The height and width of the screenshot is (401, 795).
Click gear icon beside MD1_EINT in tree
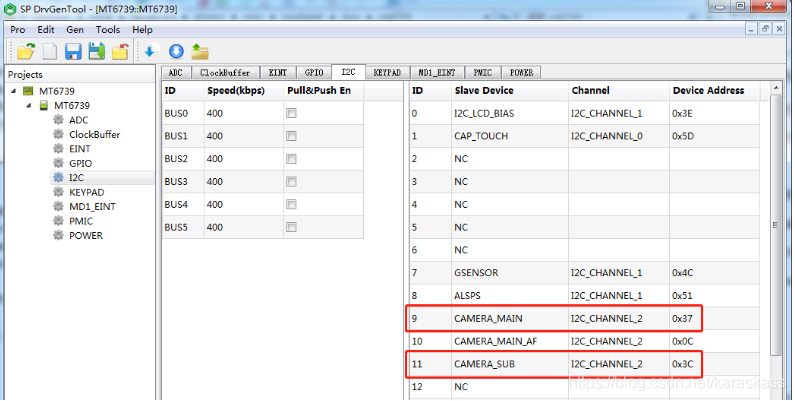(x=59, y=206)
